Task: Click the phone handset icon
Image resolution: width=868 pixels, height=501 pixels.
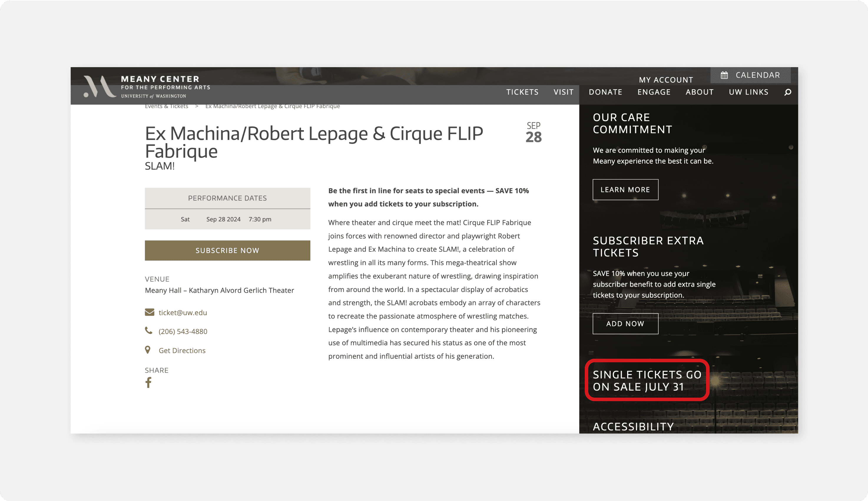Action: click(149, 331)
